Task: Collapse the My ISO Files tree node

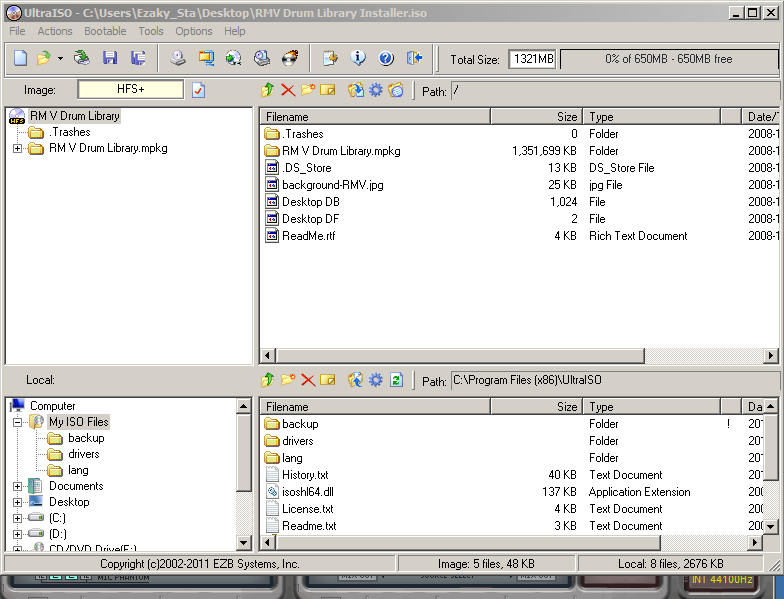Action: (18, 422)
